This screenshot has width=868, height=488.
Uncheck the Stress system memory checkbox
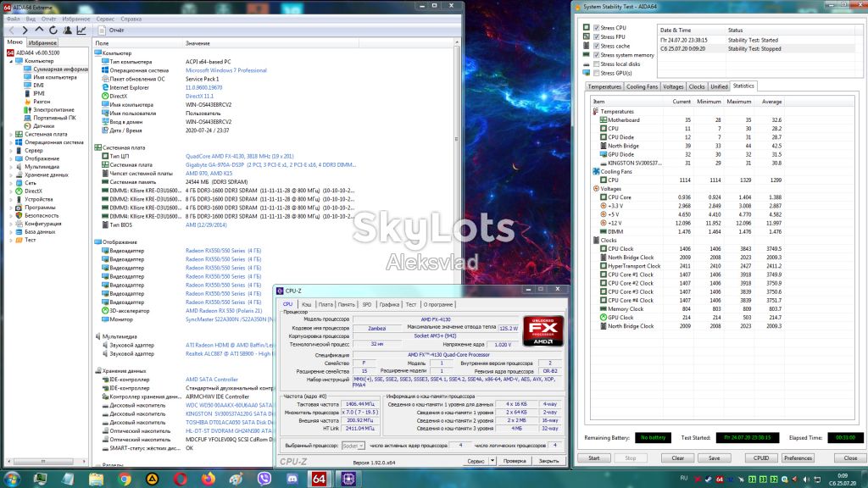[596, 55]
